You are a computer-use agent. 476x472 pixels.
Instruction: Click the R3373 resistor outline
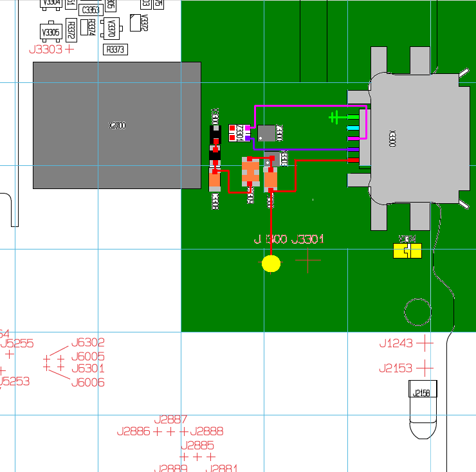pos(115,50)
